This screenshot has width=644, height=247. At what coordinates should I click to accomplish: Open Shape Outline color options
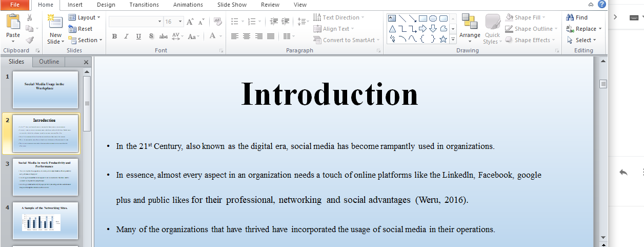tap(531, 29)
